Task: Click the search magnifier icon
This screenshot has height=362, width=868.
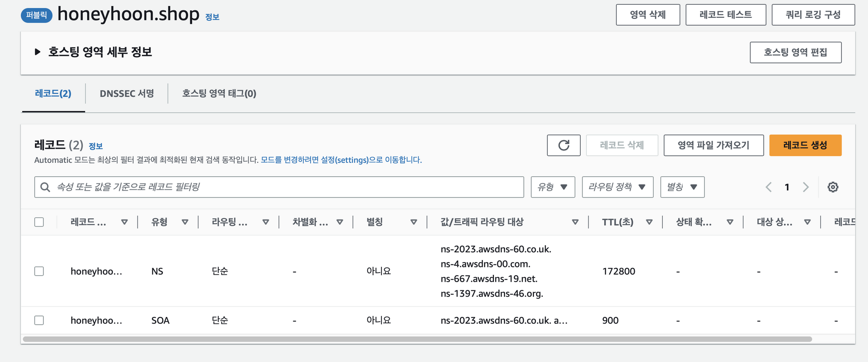Action: (45, 187)
